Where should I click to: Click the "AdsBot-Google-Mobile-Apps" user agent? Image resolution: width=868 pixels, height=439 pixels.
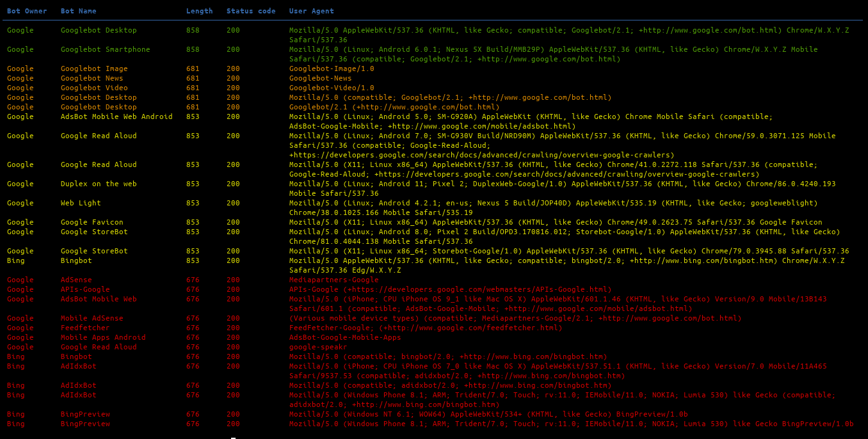[345, 337]
